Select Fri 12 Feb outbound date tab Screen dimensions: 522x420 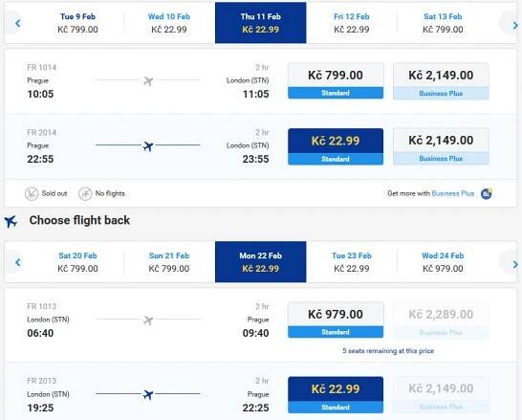(352, 23)
